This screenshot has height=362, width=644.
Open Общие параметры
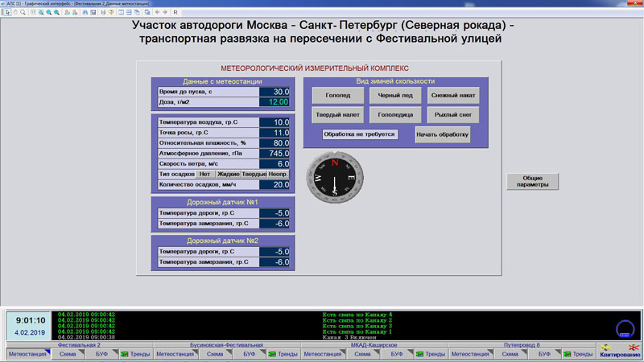pos(532,181)
